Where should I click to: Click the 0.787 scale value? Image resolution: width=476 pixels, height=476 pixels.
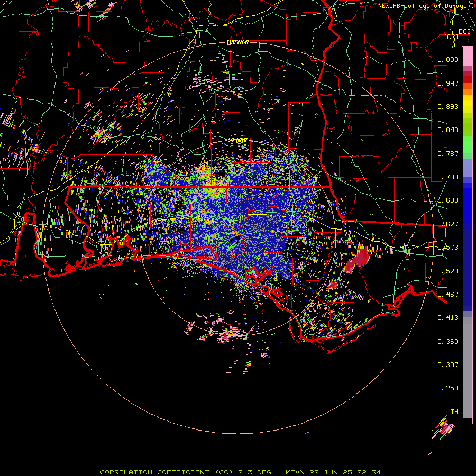[x=448, y=153]
